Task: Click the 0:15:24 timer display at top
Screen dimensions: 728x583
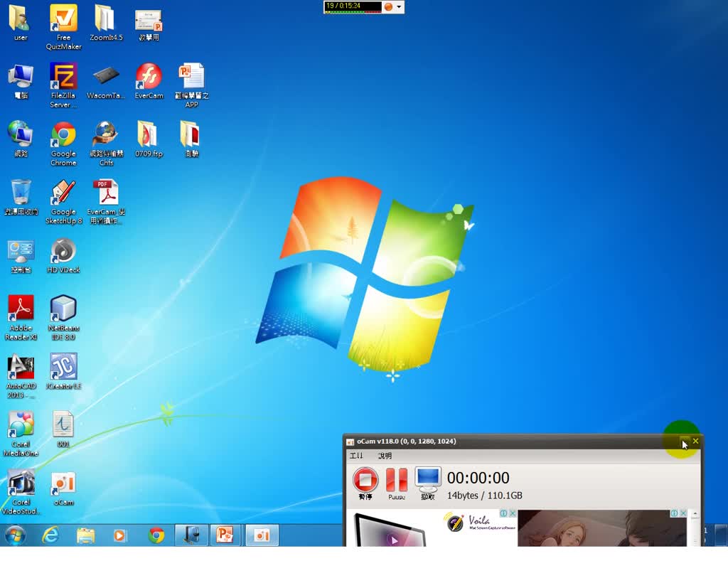Action: click(x=353, y=6)
